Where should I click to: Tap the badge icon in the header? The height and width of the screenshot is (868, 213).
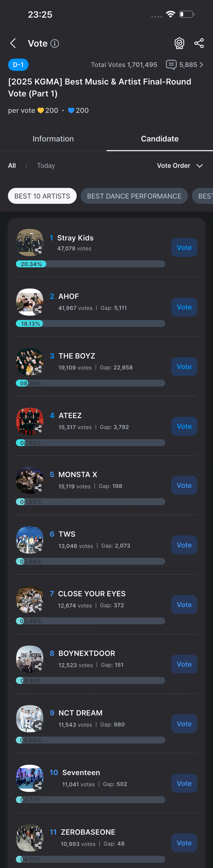coord(179,43)
